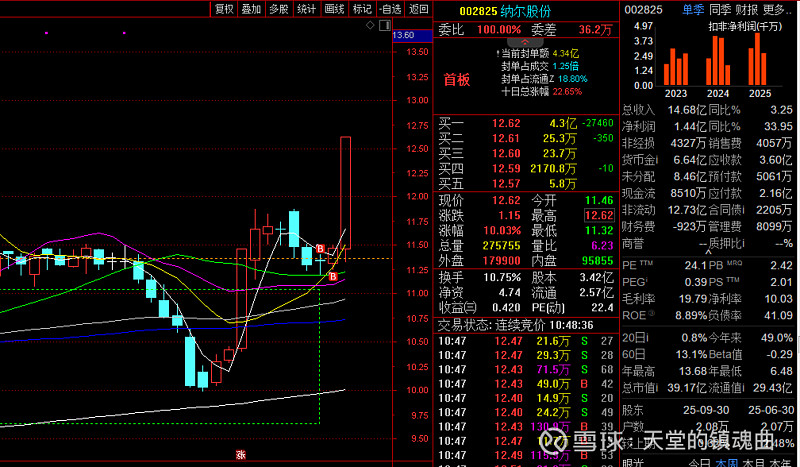
Task: Click the 委比 100.00% value
Action: coord(499,30)
